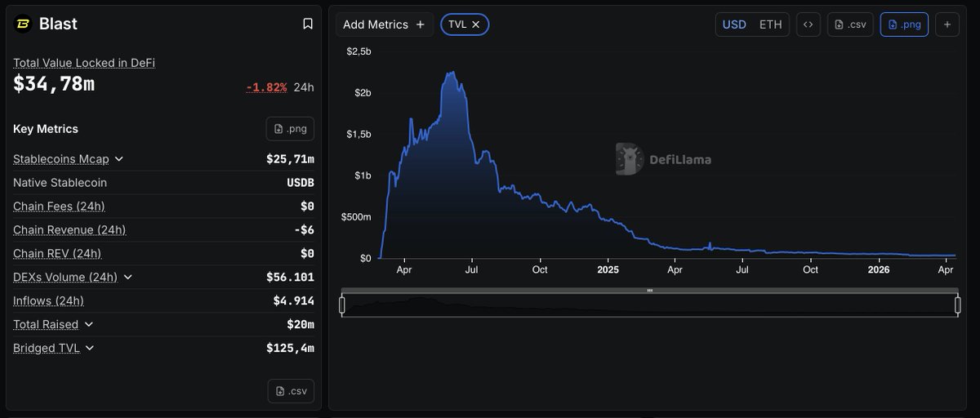980x418 pixels.
Task: Open the embed code icon
Action: tap(808, 24)
